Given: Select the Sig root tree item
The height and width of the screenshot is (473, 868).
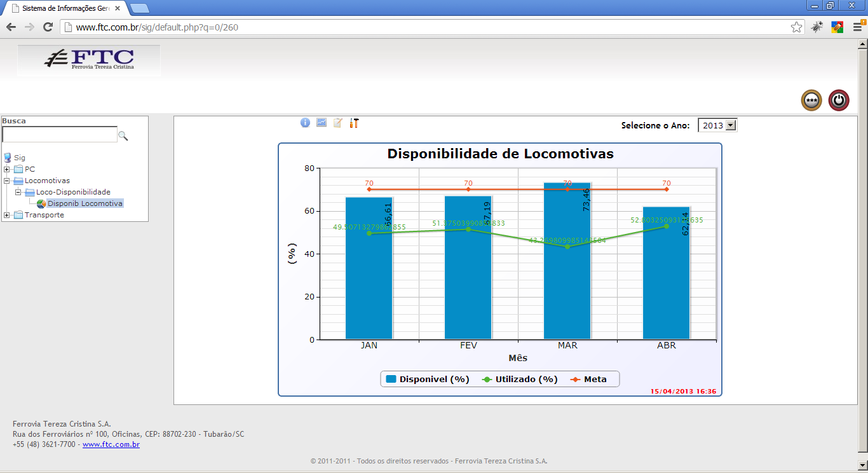Looking at the screenshot, I should tap(20, 158).
